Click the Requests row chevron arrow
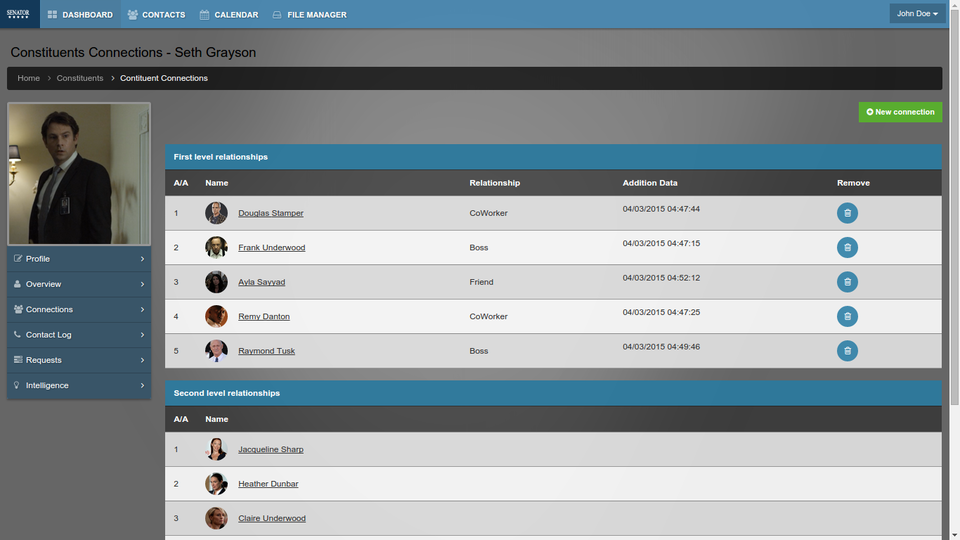The height and width of the screenshot is (540, 960). pos(142,360)
